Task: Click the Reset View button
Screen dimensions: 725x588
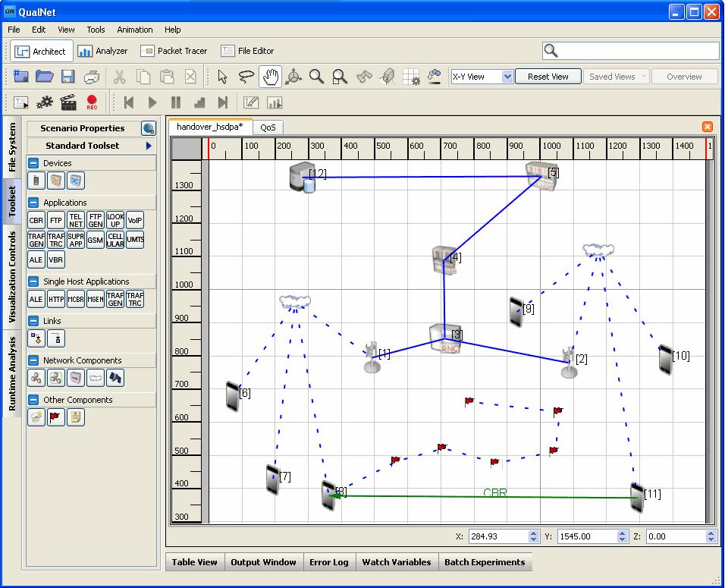Action: [548, 77]
